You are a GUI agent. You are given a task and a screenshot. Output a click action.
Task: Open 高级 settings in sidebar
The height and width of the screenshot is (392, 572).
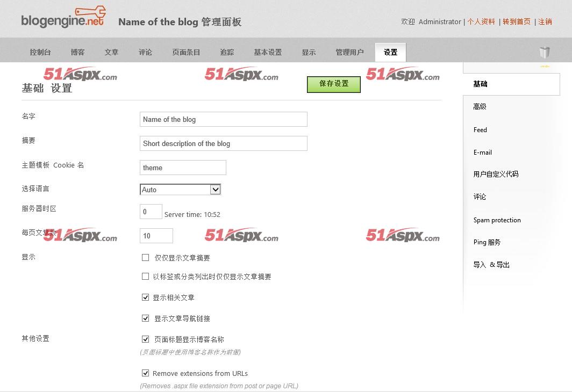coord(480,106)
